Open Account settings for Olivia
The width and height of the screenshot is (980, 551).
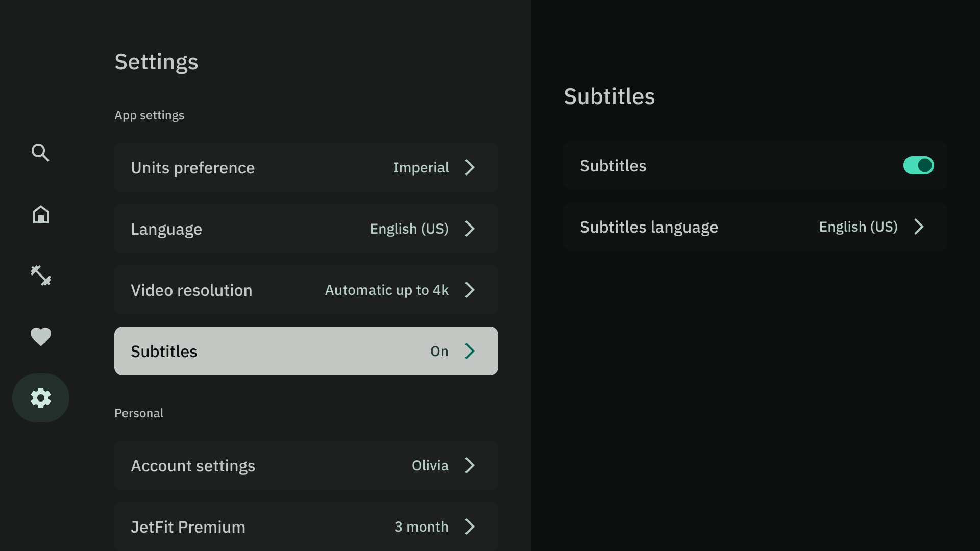[306, 465]
